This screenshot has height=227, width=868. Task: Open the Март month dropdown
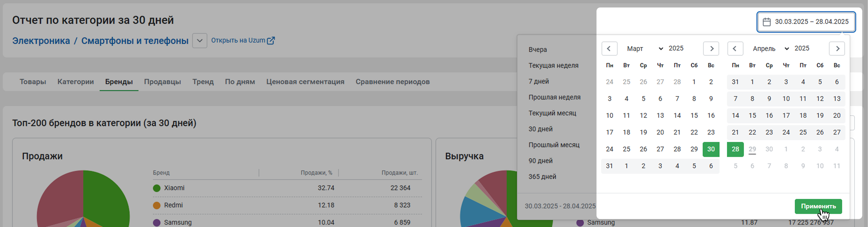click(644, 49)
